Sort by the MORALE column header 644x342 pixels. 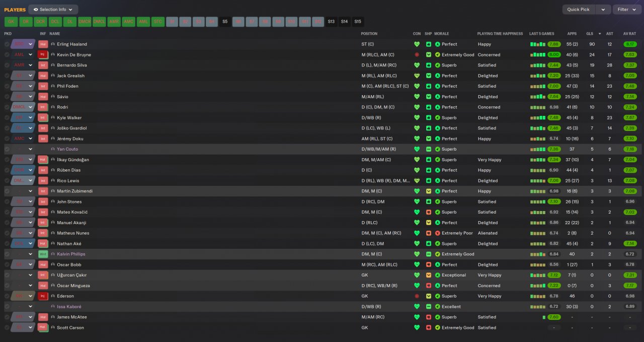(442, 34)
